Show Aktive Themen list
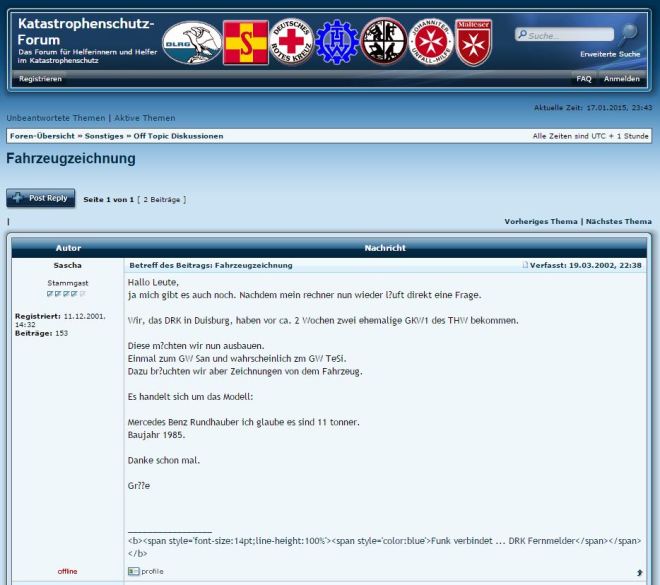 tap(144, 118)
